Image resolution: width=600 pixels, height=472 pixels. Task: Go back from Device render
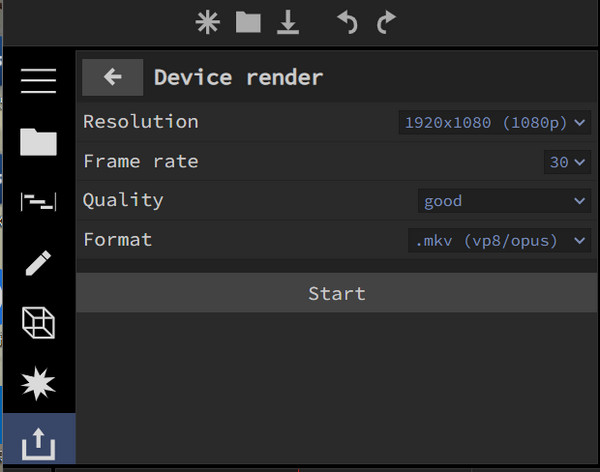(112, 77)
